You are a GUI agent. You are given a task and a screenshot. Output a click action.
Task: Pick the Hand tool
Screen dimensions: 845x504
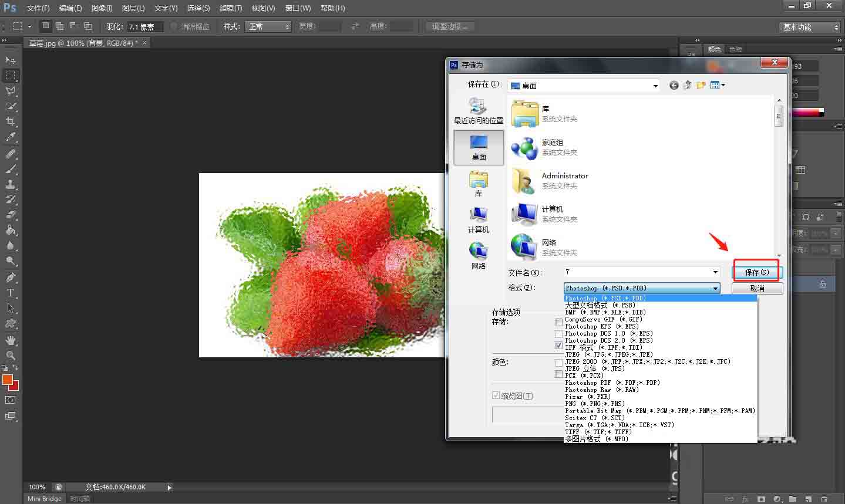pyautogui.click(x=11, y=340)
